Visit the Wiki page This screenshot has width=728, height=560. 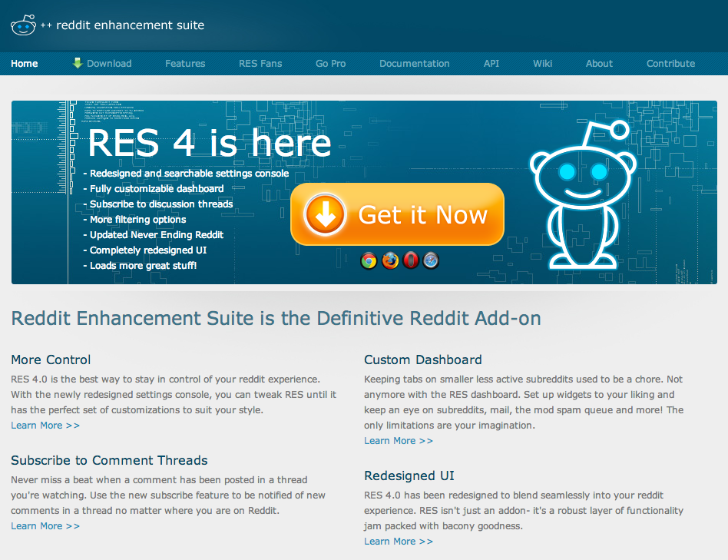(x=542, y=64)
